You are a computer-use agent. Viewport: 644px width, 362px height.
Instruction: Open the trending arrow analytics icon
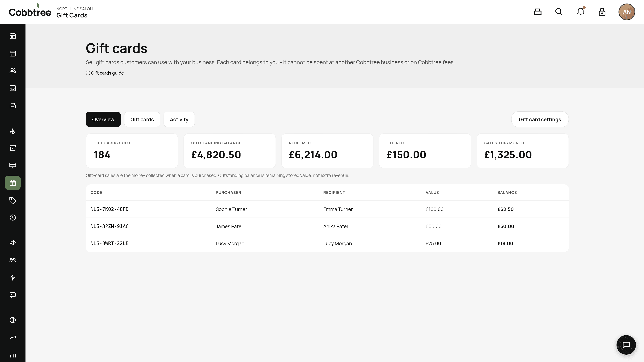[x=13, y=338]
